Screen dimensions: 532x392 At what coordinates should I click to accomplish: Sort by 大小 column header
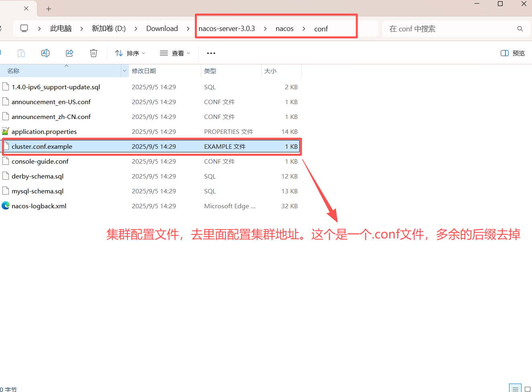[281, 71]
